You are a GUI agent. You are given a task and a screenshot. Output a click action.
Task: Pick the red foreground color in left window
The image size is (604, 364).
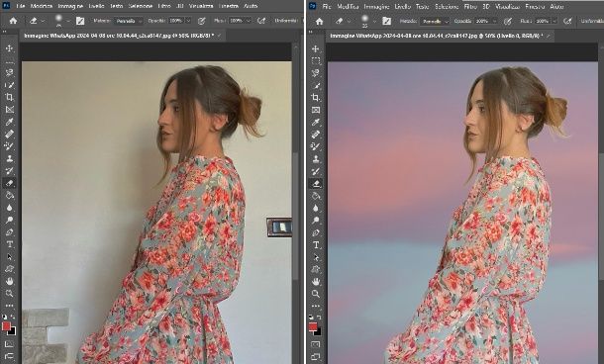(x=6, y=326)
